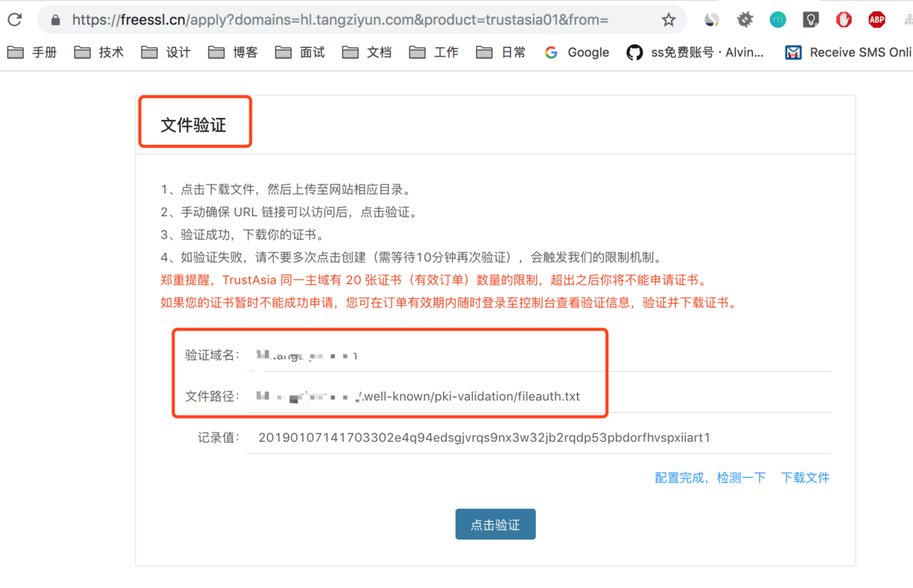
Task: Bookmark the page with the star icon
Action: click(669, 19)
